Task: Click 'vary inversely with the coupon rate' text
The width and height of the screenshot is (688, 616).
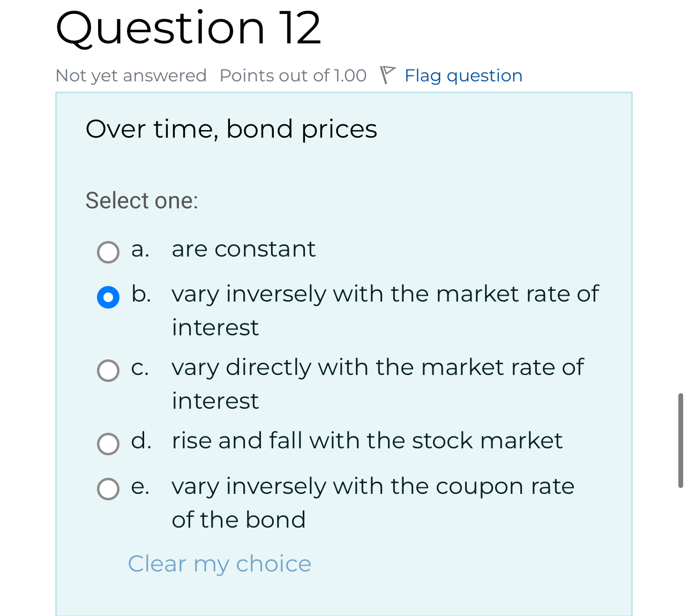Action: click(373, 502)
